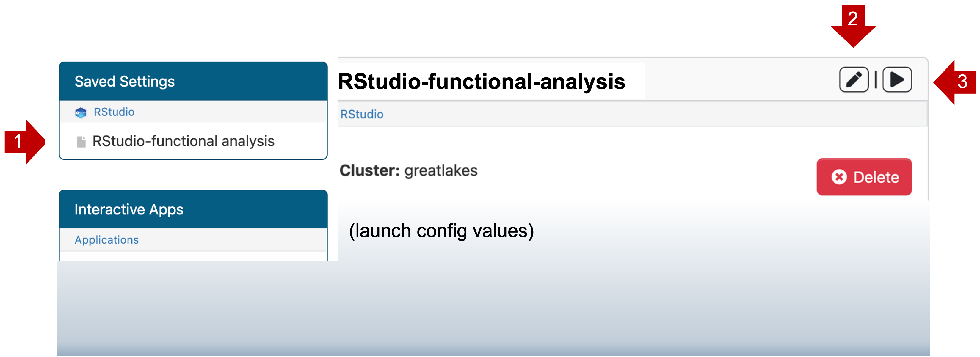Click the RStudio link below the title
This screenshot has height=357, width=980.
(361, 114)
